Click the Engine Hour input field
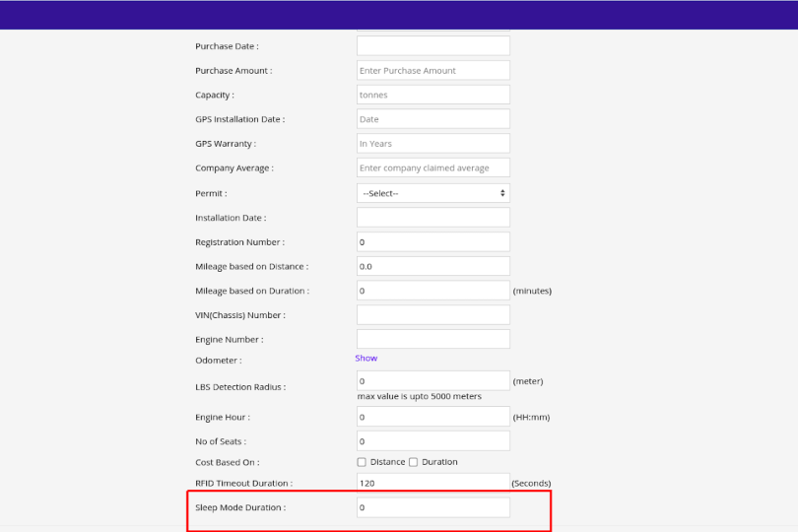The image size is (798, 532). coord(432,417)
